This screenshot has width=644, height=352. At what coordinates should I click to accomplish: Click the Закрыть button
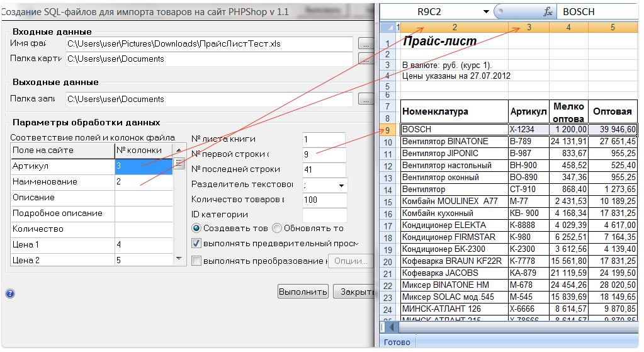[x=354, y=292]
